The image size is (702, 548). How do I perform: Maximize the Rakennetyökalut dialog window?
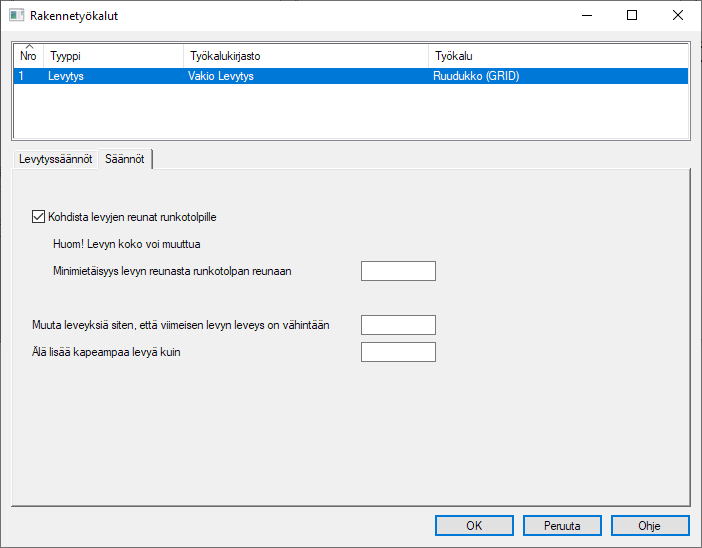[632, 16]
